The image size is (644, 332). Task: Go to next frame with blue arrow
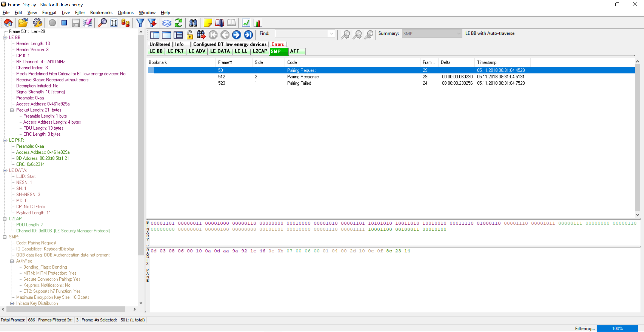pyautogui.click(x=236, y=35)
